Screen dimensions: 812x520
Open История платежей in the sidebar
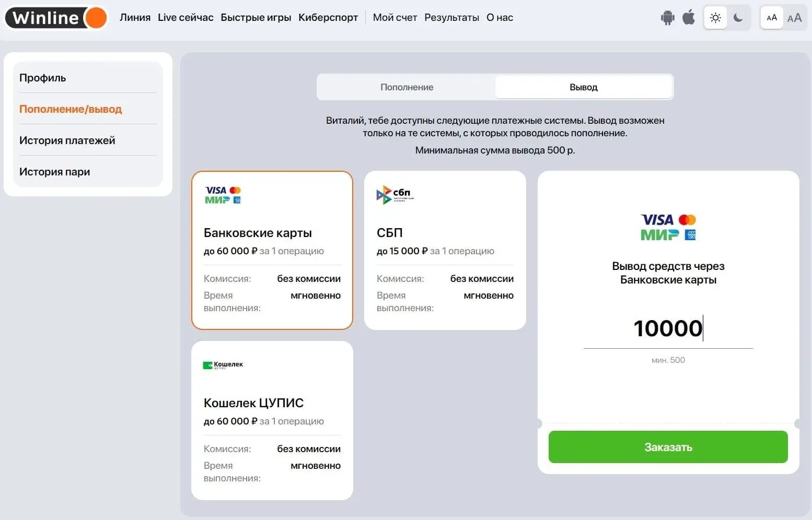point(67,140)
